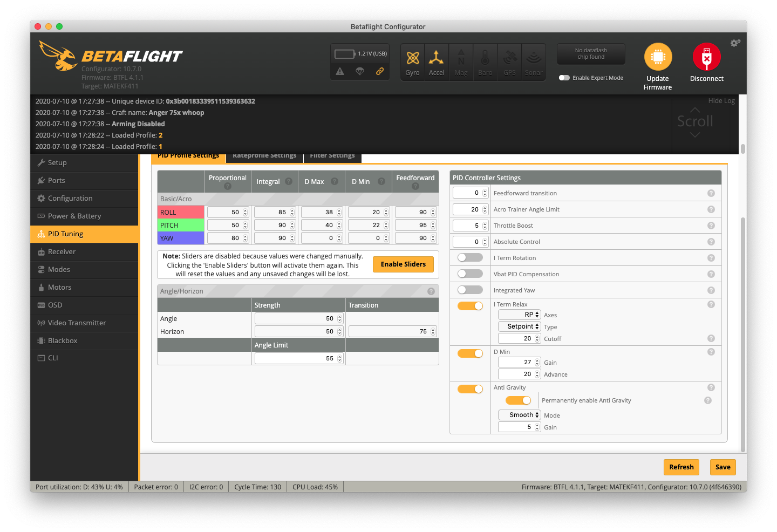Click the Pitch Integral value stepper
The width and height of the screenshot is (777, 532).
(292, 225)
